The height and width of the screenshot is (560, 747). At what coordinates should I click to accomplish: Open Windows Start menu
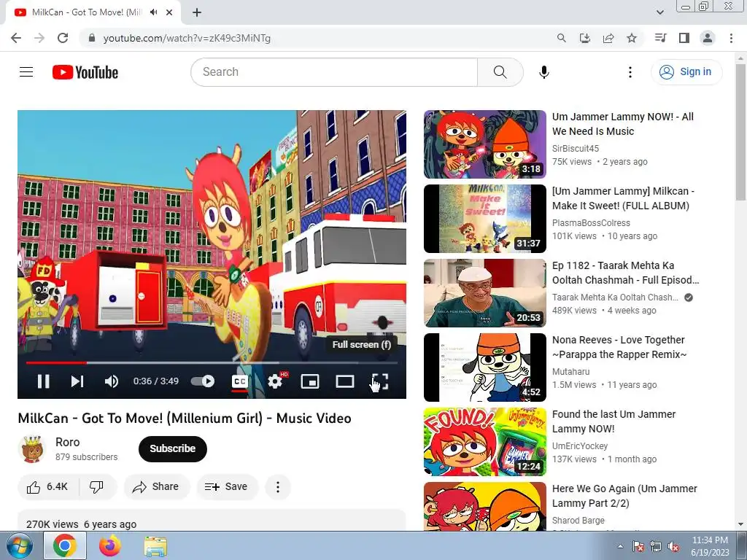18,545
